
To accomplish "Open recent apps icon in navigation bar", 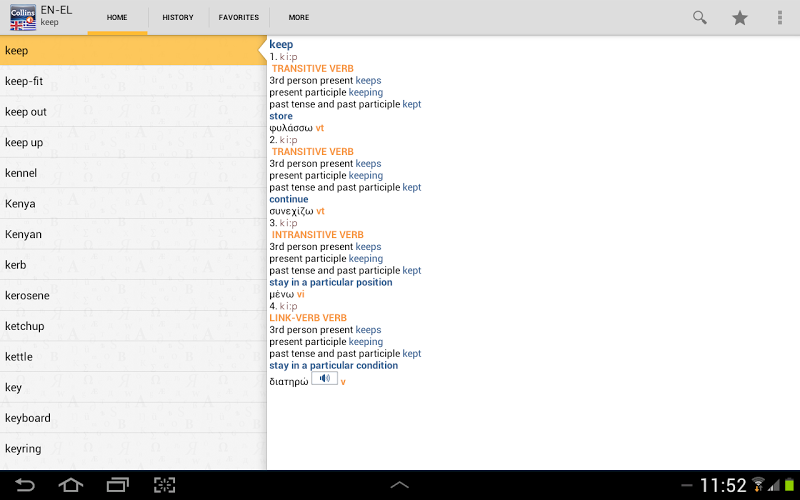I will pyautogui.click(x=118, y=485).
